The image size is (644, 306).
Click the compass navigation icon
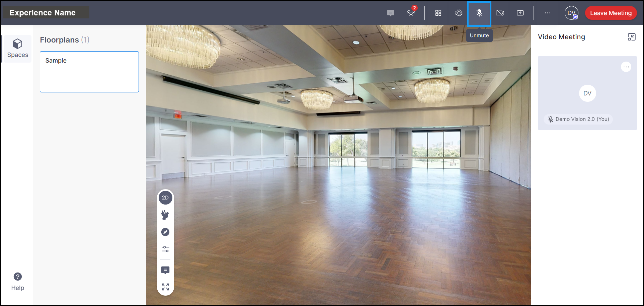165,232
